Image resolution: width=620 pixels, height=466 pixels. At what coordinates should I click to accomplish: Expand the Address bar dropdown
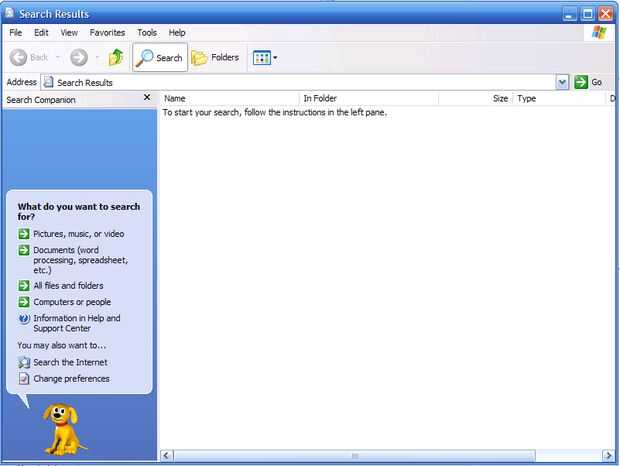pyautogui.click(x=562, y=82)
